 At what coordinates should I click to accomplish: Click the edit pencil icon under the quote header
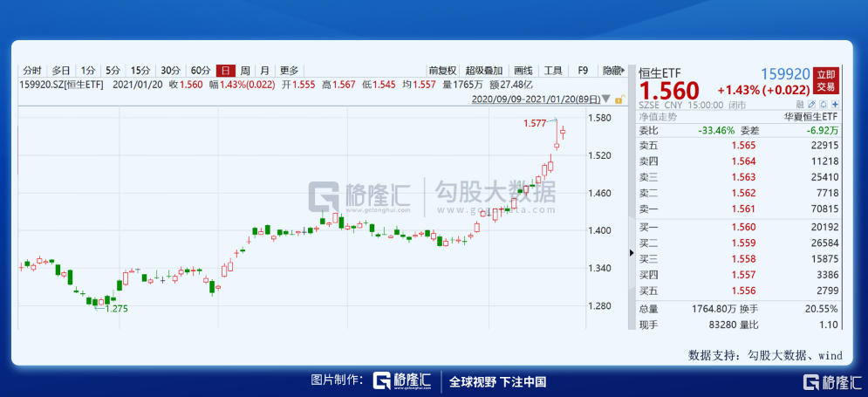(812, 105)
